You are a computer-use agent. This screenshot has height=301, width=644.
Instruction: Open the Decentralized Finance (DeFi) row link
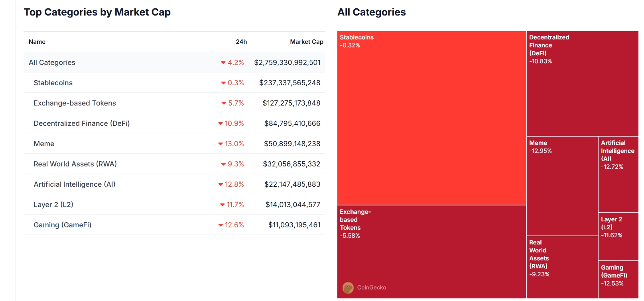[x=81, y=123]
